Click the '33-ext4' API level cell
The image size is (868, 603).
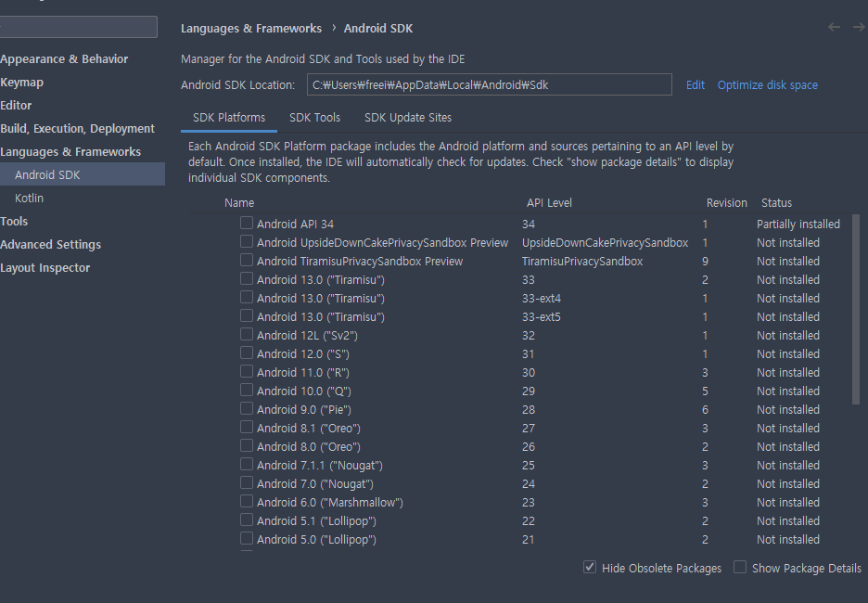tap(541, 298)
